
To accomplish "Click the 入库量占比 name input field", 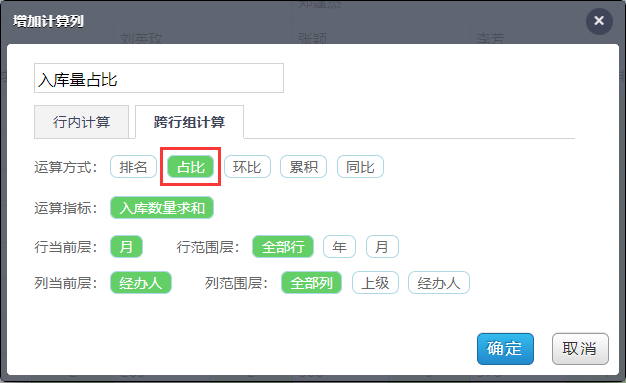I will (159, 78).
